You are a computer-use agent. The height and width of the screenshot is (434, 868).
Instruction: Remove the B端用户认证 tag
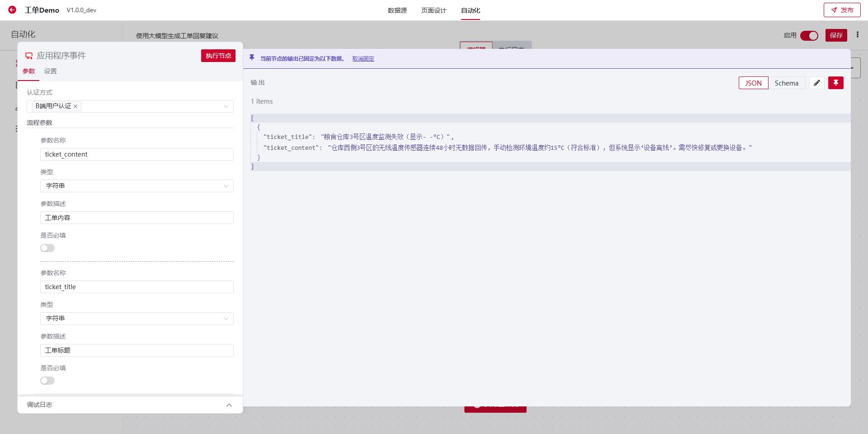point(75,106)
